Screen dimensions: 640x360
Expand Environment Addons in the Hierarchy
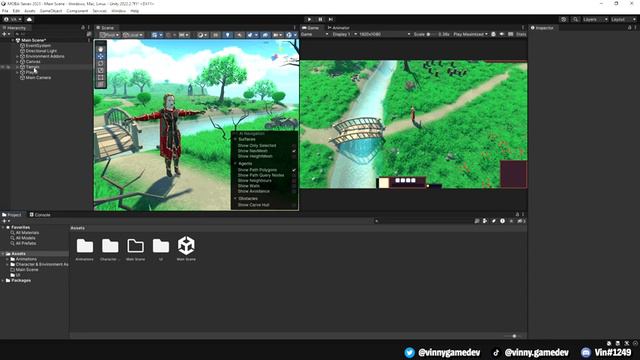point(17,56)
